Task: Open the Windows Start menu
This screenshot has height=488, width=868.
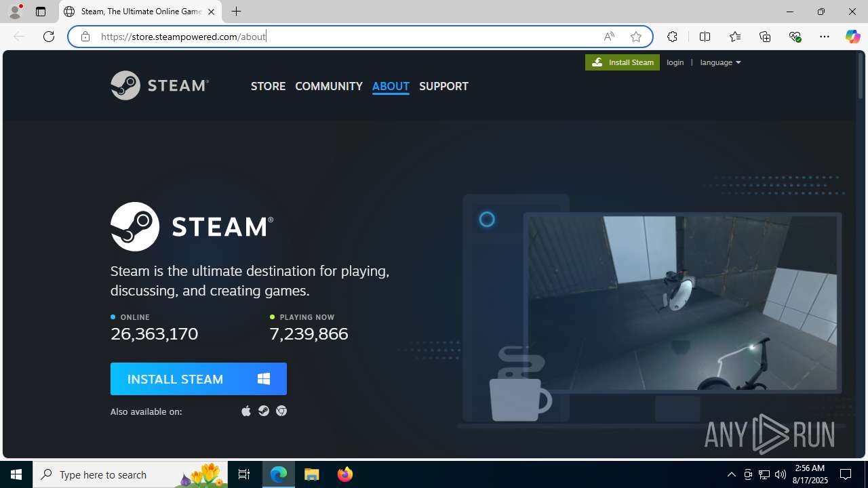Action: [x=16, y=474]
